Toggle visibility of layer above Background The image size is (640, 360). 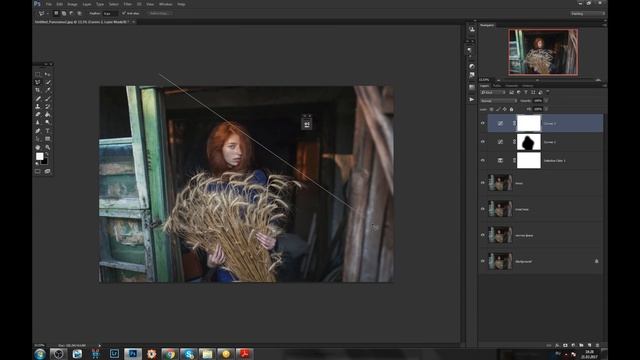point(482,235)
